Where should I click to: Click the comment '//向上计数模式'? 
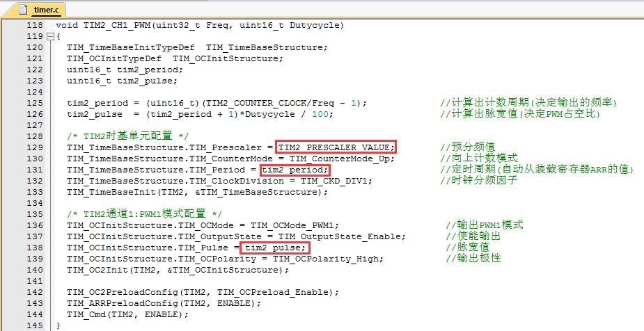pos(479,158)
